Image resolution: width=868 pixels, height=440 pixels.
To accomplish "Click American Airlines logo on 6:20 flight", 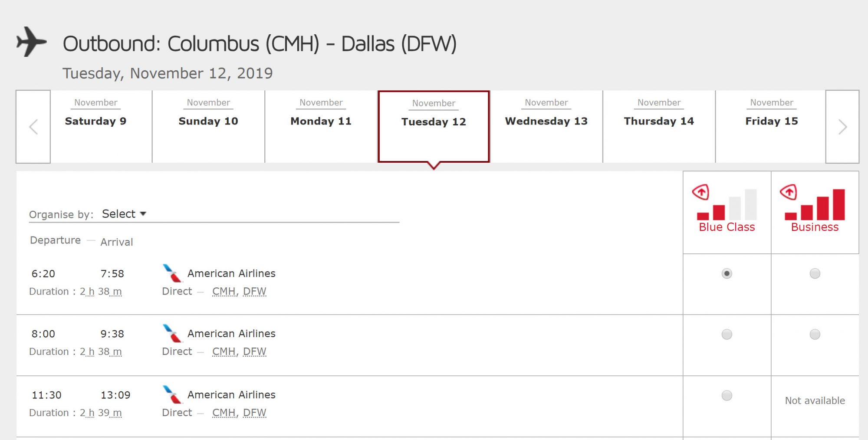I will [x=172, y=273].
